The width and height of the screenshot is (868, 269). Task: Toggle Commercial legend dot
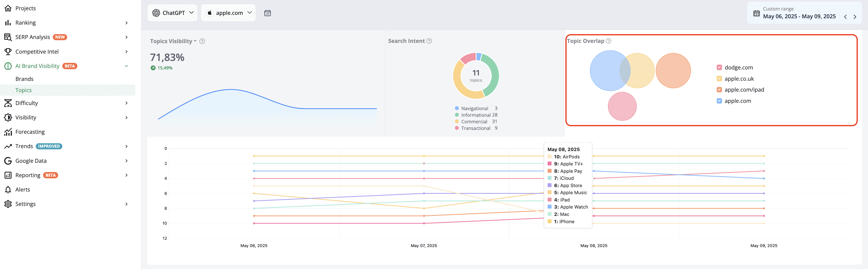[457, 122]
